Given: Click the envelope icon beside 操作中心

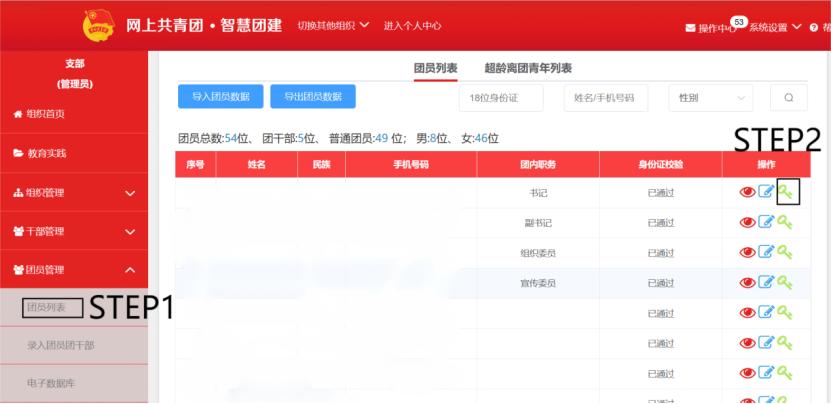Looking at the screenshot, I should pyautogui.click(x=690, y=28).
